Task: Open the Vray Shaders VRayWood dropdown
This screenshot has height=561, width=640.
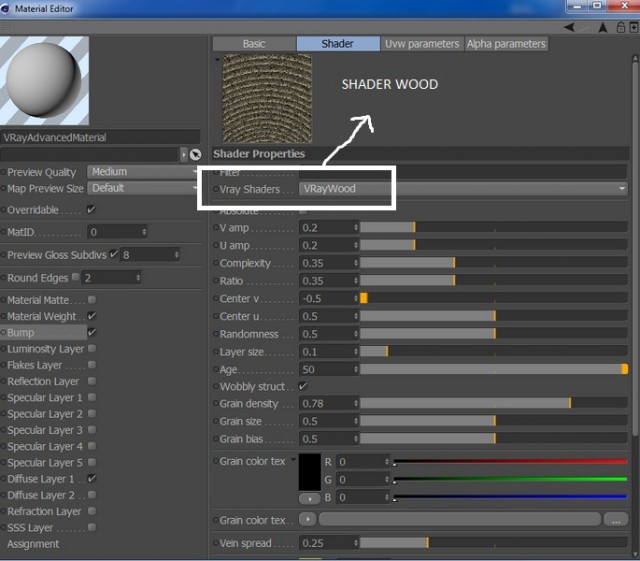Action: 463,189
